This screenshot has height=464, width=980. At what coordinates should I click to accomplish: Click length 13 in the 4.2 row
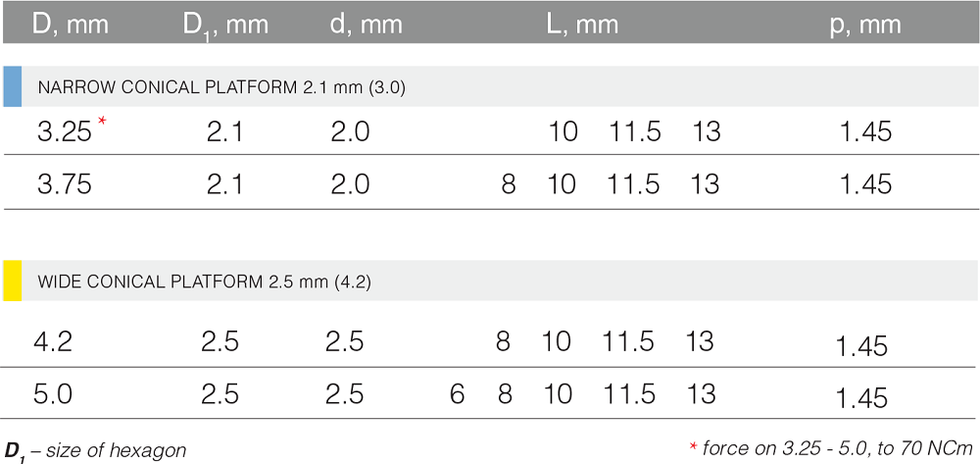pos(700,342)
